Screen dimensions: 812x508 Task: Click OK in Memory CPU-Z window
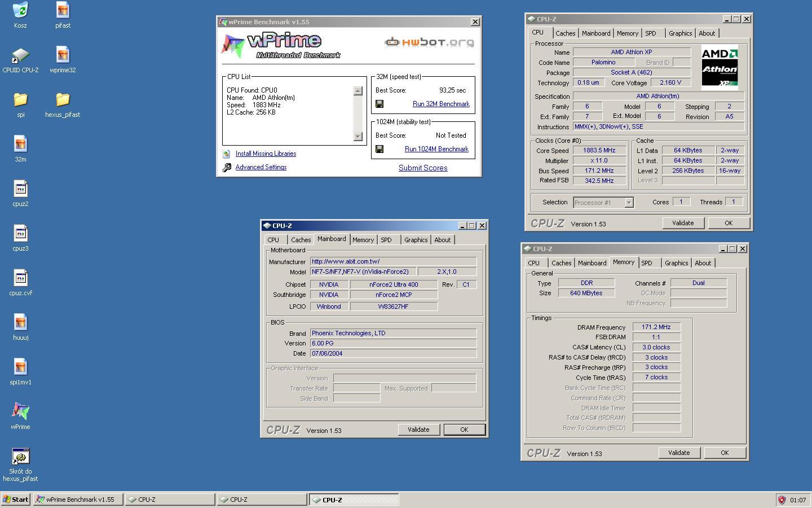tap(725, 453)
